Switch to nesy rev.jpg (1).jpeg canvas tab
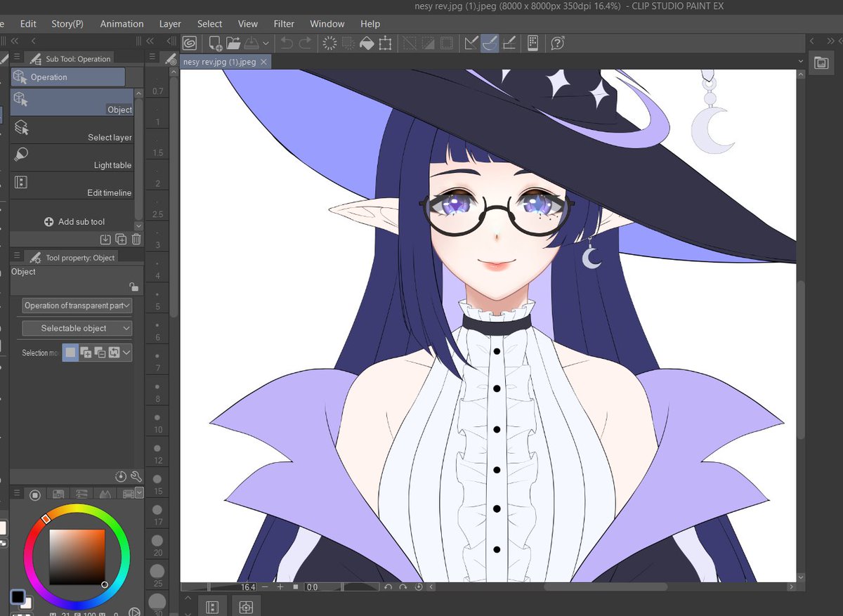The image size is (843, 616). [x=219, y=62]
